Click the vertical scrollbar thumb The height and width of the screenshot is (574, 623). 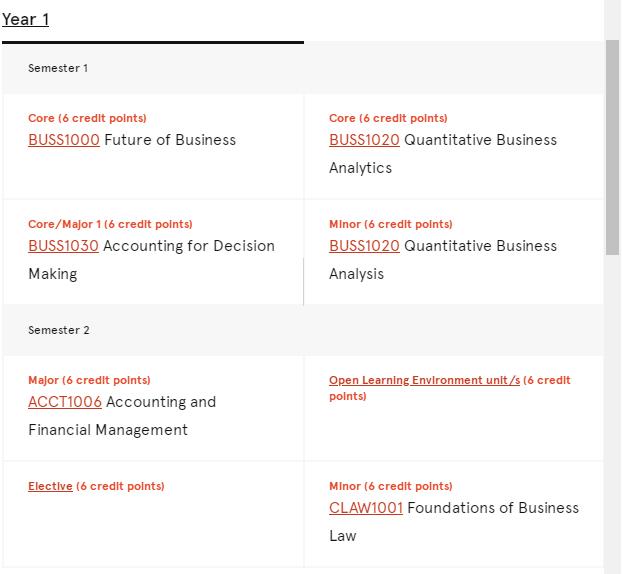612,147
